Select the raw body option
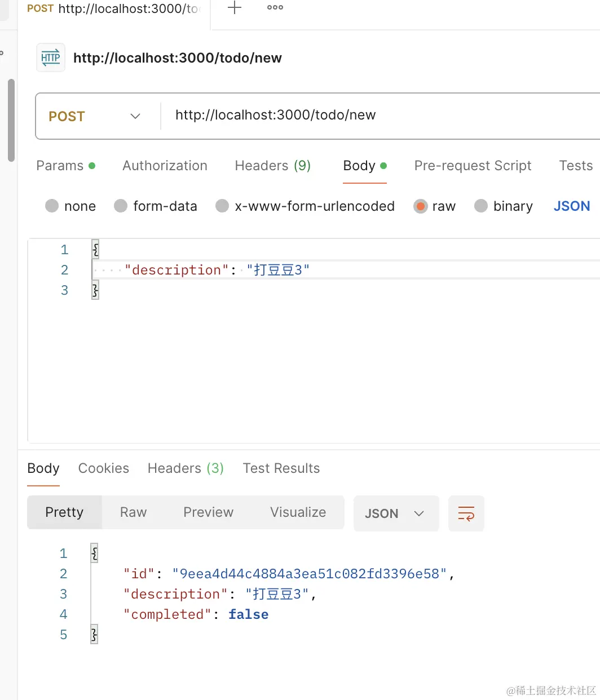This screenshot has height=700, width=600. [x=420, y=206]
